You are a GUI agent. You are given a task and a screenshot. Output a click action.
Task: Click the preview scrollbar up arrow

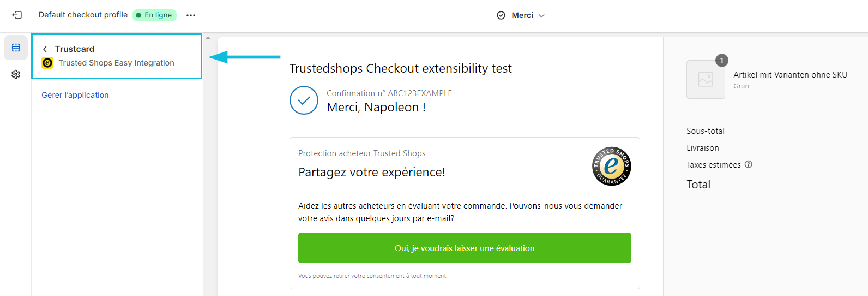click(208, 38)
